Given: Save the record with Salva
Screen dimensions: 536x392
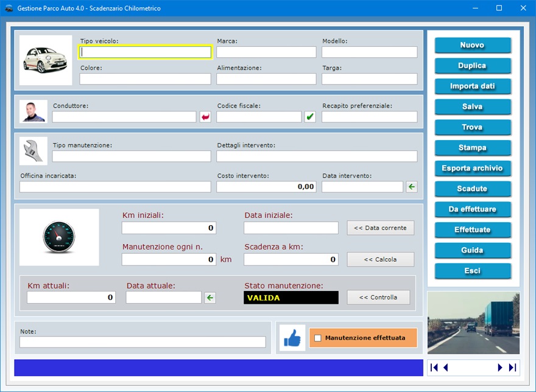Looking at the screenshot, I should click(473, 107).
